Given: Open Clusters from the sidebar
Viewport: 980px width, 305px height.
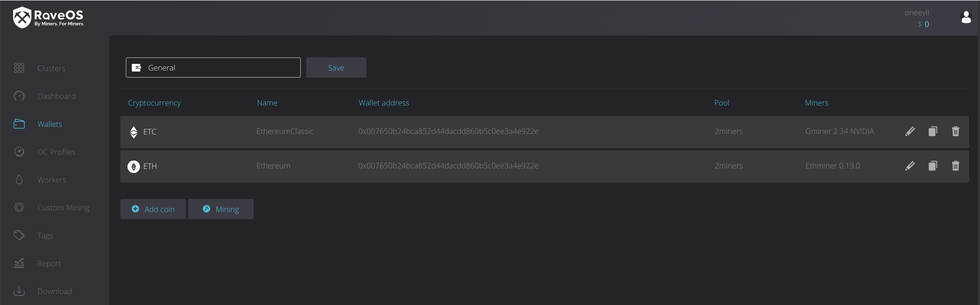Looking at the screenshot, I should click(51, 68).
